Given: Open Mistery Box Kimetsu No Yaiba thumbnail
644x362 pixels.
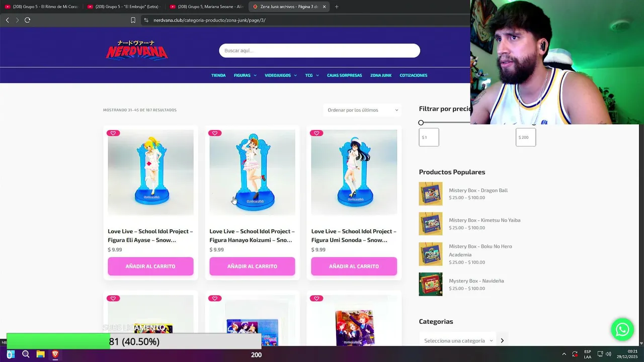Looking at the screenshot, I should click(x=431, y=224).
